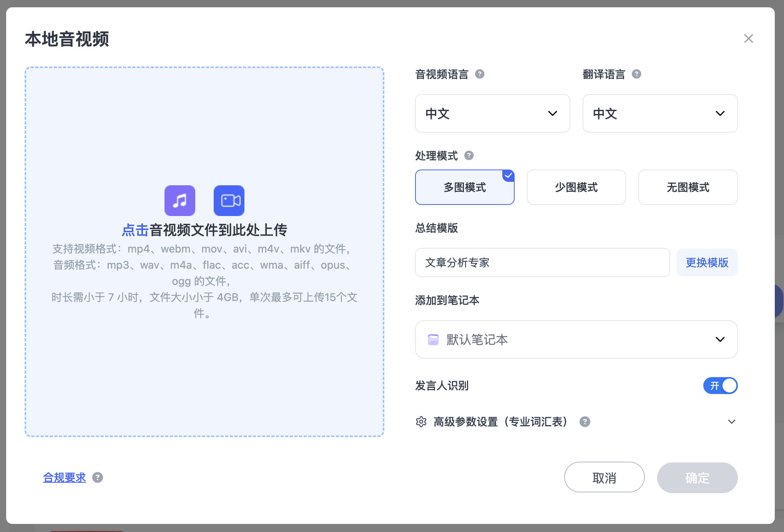The width and height of the screenshot is (784, 532).
Task: Open the 翻译语言 dropdown
Action: click(660, 113)
